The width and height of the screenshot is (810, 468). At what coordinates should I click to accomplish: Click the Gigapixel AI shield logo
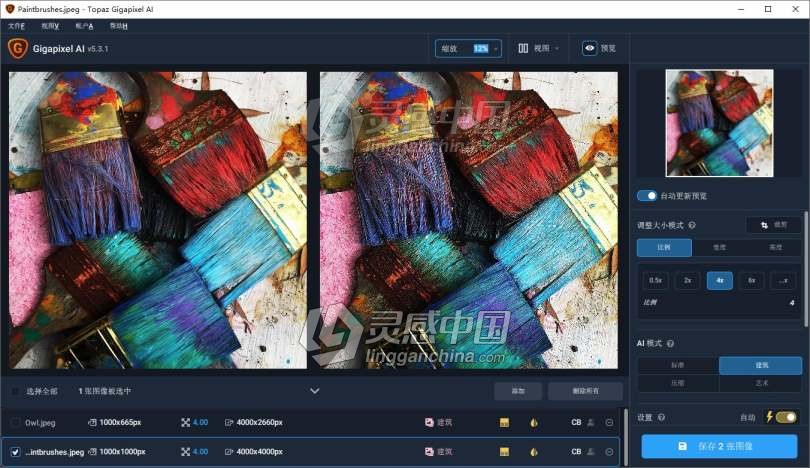coord(17,48)
